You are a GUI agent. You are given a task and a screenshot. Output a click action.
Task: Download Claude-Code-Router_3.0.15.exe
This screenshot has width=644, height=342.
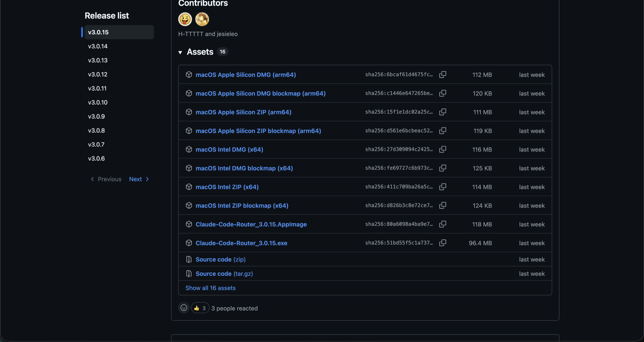click(x=241, y=243)
